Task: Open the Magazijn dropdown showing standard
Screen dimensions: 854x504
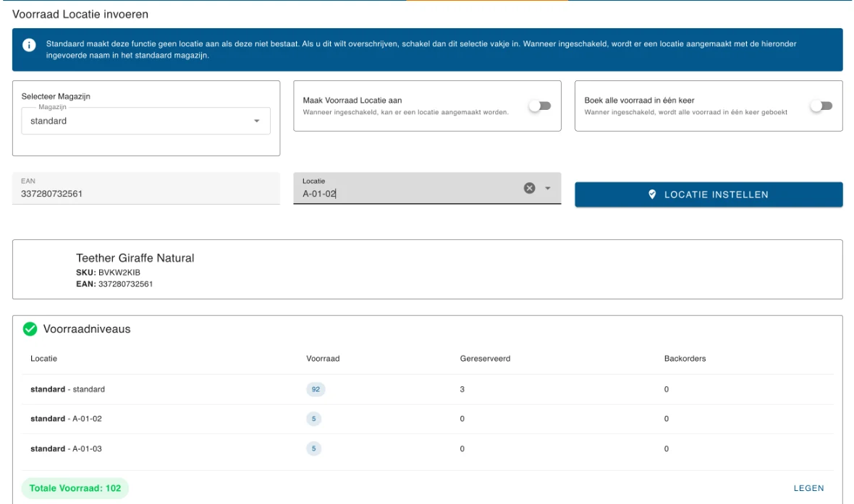Action: click(x=146, y=121)
